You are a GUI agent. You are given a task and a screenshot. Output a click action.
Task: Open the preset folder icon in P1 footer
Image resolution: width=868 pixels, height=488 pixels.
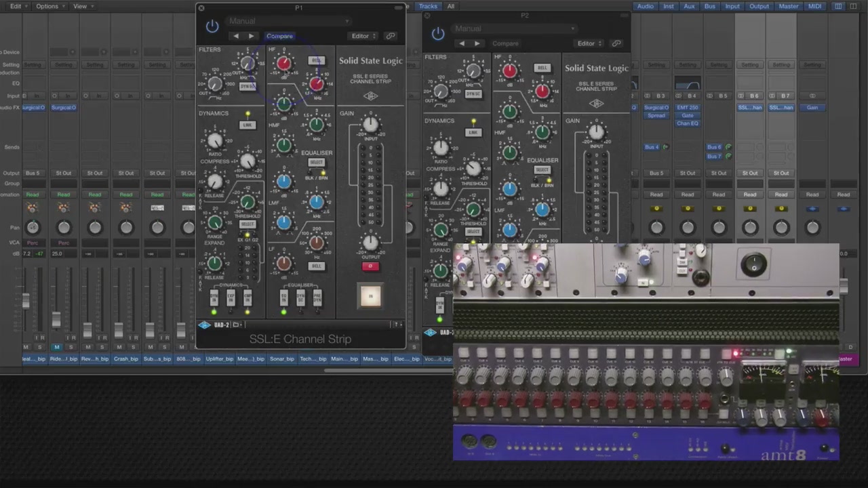[x=237, y=325]
